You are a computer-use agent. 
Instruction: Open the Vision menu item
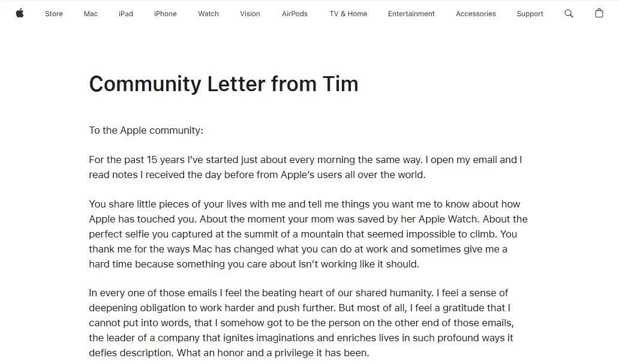point(250,14)
